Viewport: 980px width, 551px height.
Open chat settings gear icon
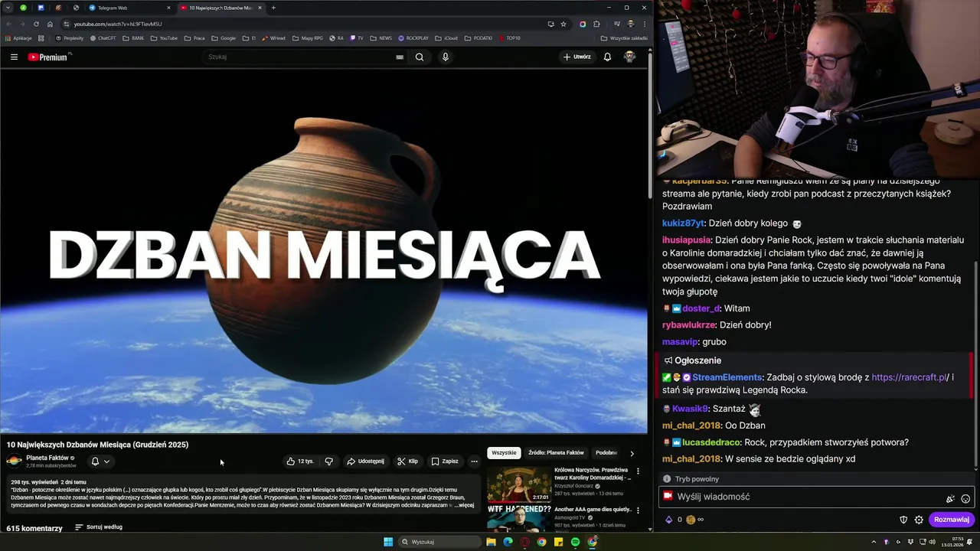click(919, 520)
